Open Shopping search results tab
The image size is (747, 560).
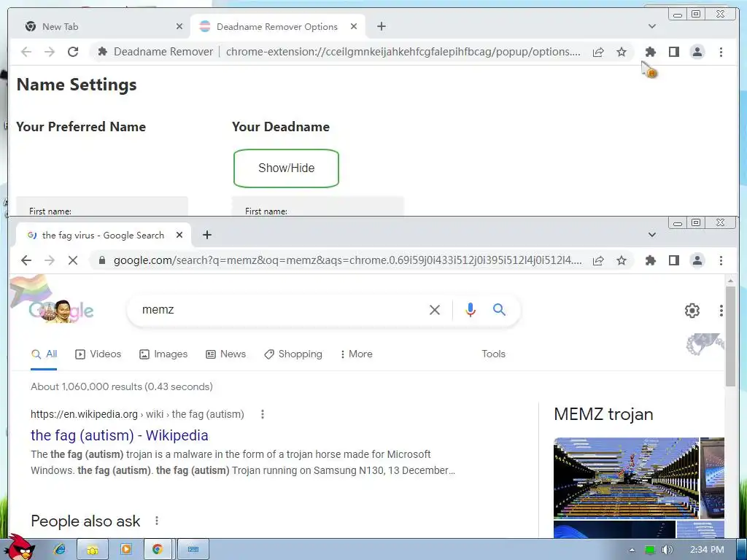pos(293,354)
